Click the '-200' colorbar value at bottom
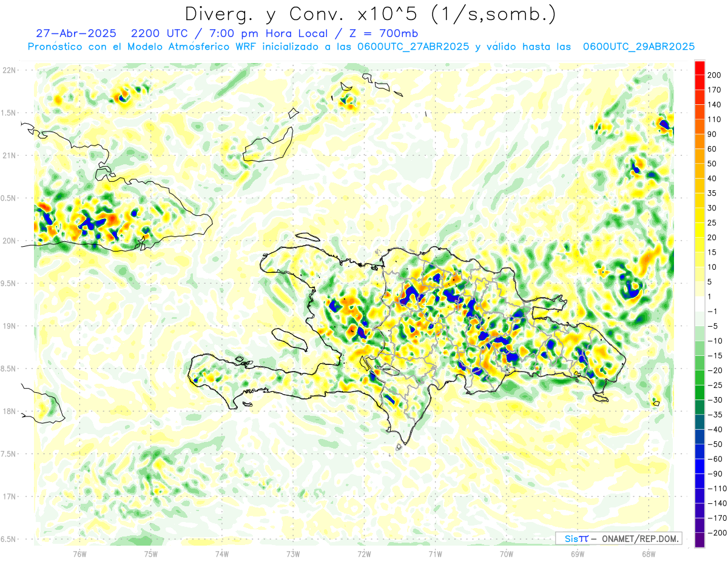 click(716, 532)
